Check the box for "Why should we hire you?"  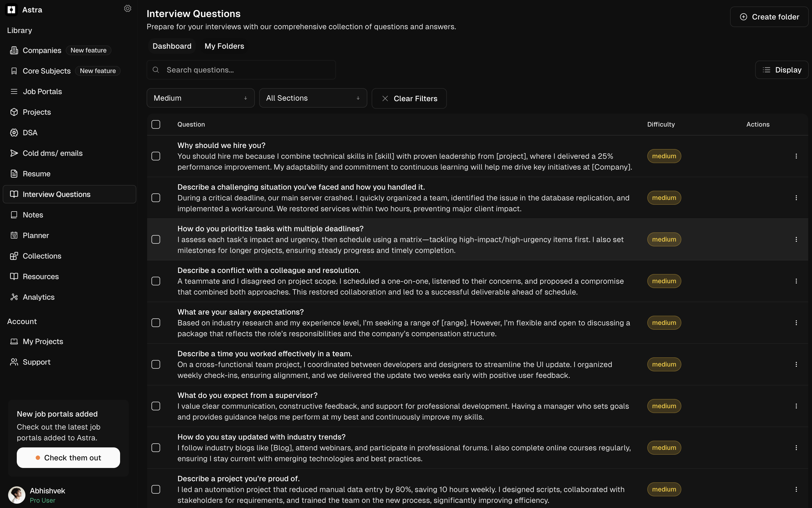pyautogui.click(x=156, y=156)
